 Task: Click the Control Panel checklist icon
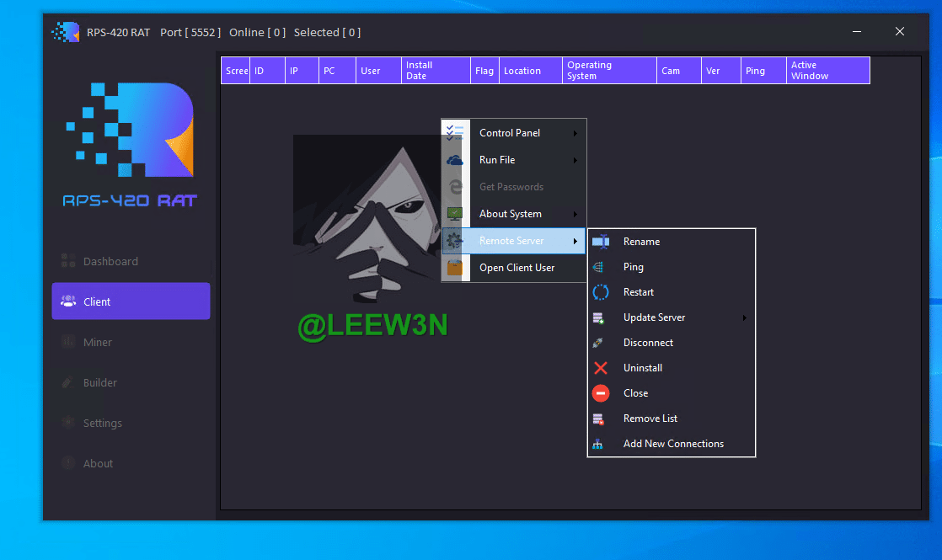[x=455, y=133]
